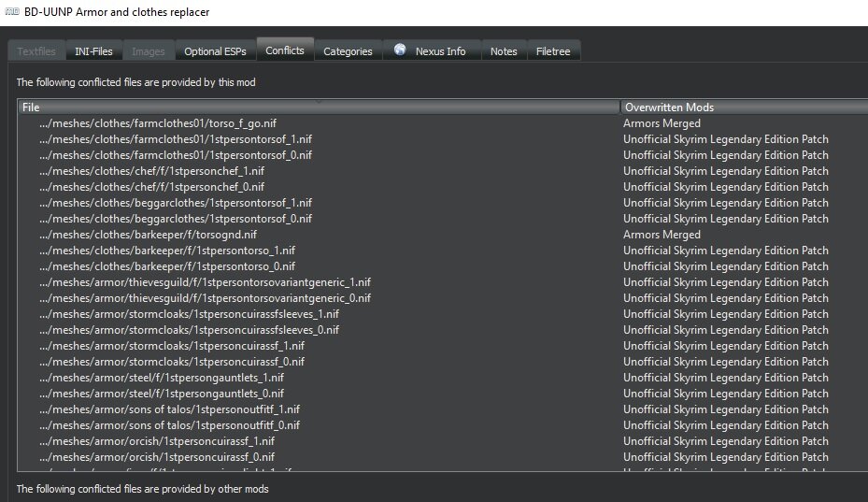Select barkeeper/f/1stpersontorso_0.nif row
Screen dimensions: 868x502
click(442, 266)
